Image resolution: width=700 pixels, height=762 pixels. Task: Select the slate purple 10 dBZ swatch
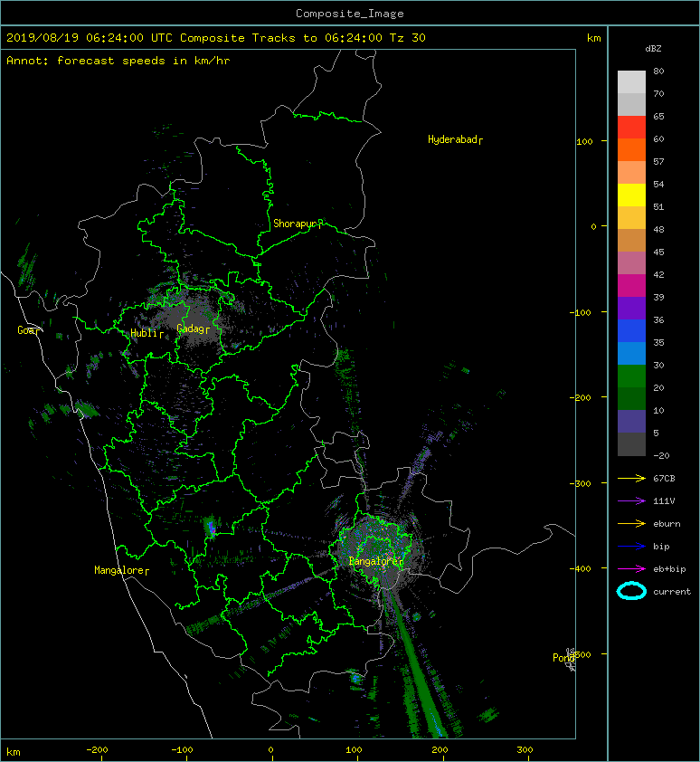(631, 422)
